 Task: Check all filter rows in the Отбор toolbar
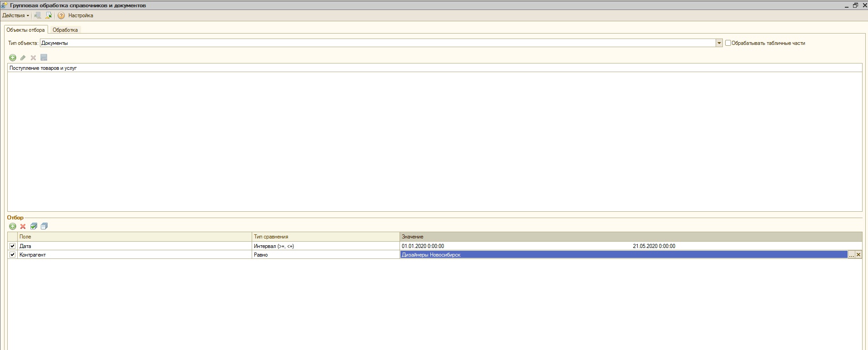pos(34,226)
